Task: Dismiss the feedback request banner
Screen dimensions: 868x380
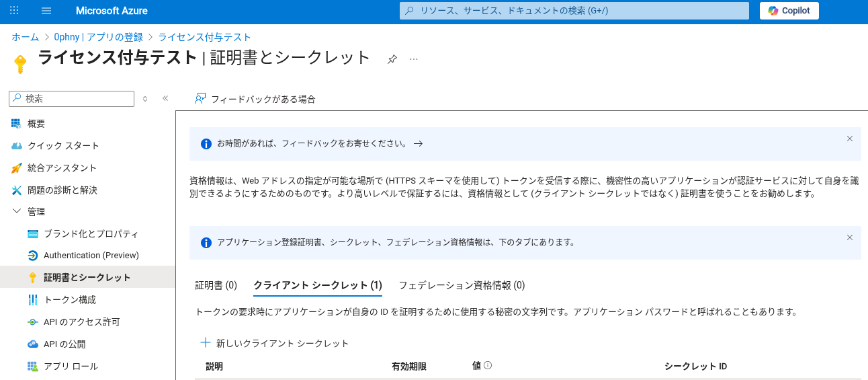Action: coord(850,139)
